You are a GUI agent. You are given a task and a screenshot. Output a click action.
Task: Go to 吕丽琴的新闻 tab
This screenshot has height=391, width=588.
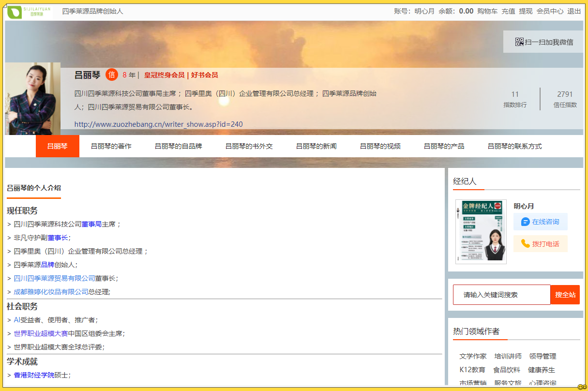click(316, 146)
